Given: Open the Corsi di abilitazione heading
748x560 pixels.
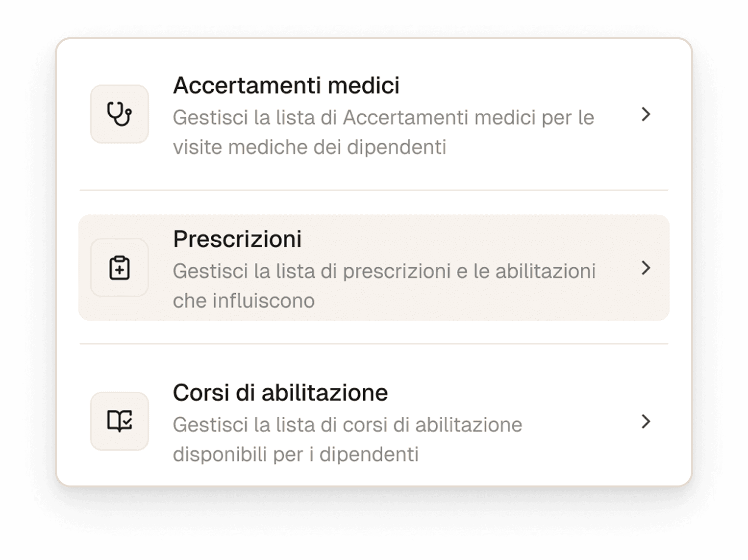Looking at the screenshot, I should tap(280, 393).
